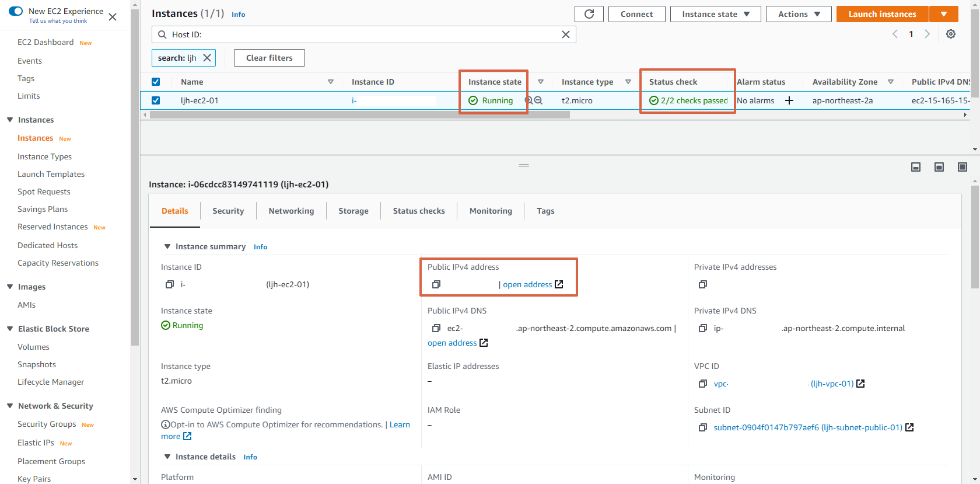Viewport: 980px width, 484px height.
Task: Clear the search field text
Action: coord(566,34)
